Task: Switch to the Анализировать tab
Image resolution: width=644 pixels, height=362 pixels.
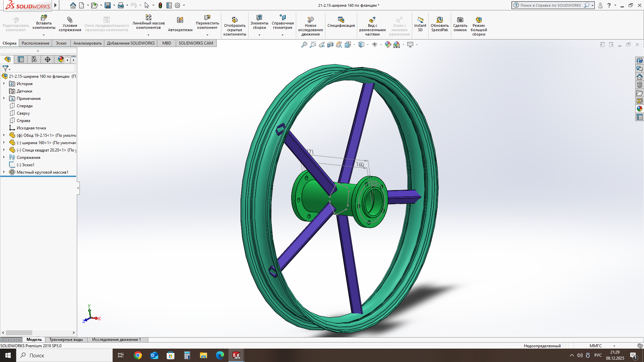Action: 87,43
